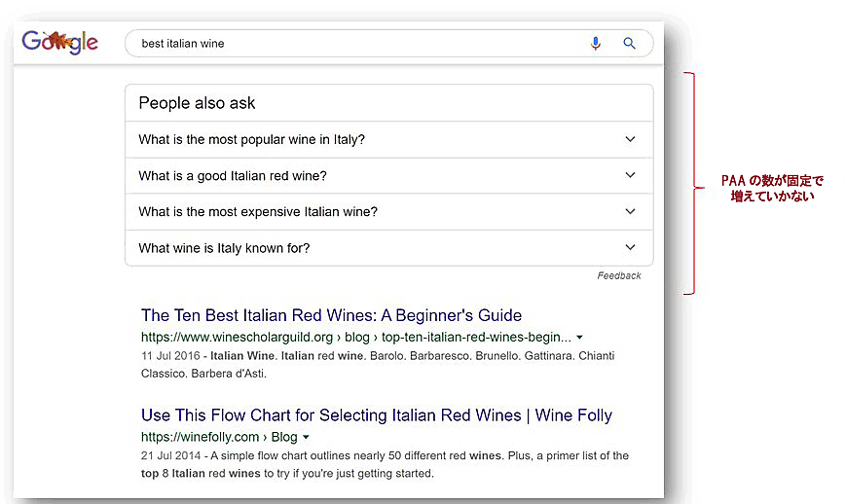Click question text 'What wine is Italy known for?'
Viewport: 846px width, 504px height.
[x=224, y=248]
